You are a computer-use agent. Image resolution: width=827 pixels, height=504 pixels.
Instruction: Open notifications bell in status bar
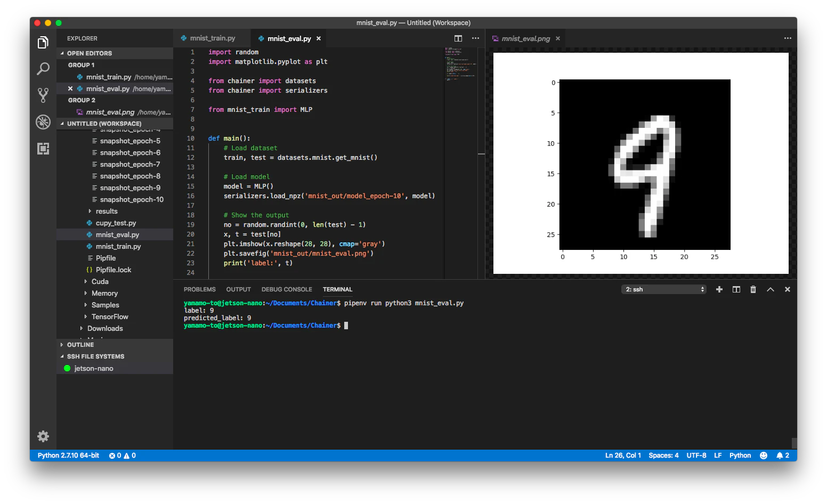(x=783, y=456)
